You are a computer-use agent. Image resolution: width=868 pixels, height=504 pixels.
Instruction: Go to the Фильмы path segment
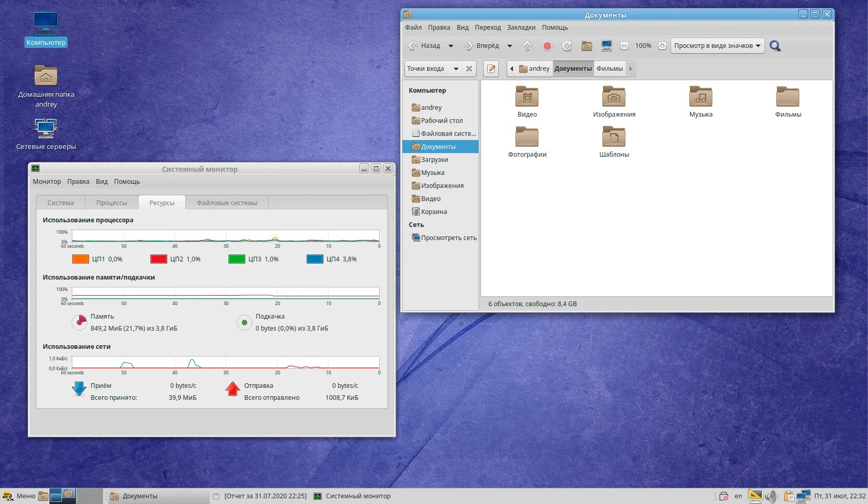tap(610, 69)
